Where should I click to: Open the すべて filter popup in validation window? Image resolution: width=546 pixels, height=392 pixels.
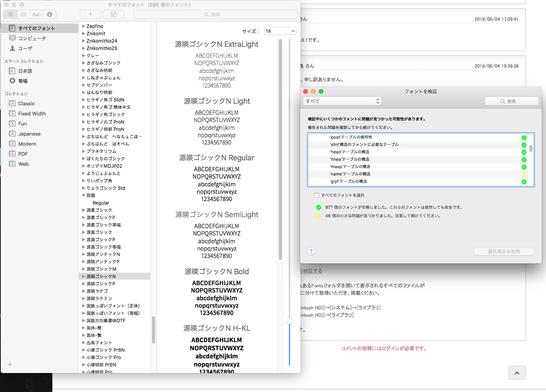[342, 101]
